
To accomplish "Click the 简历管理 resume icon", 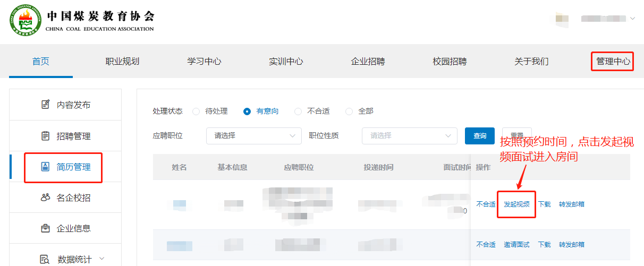I will pyautogui.click(x=46, y=167).
